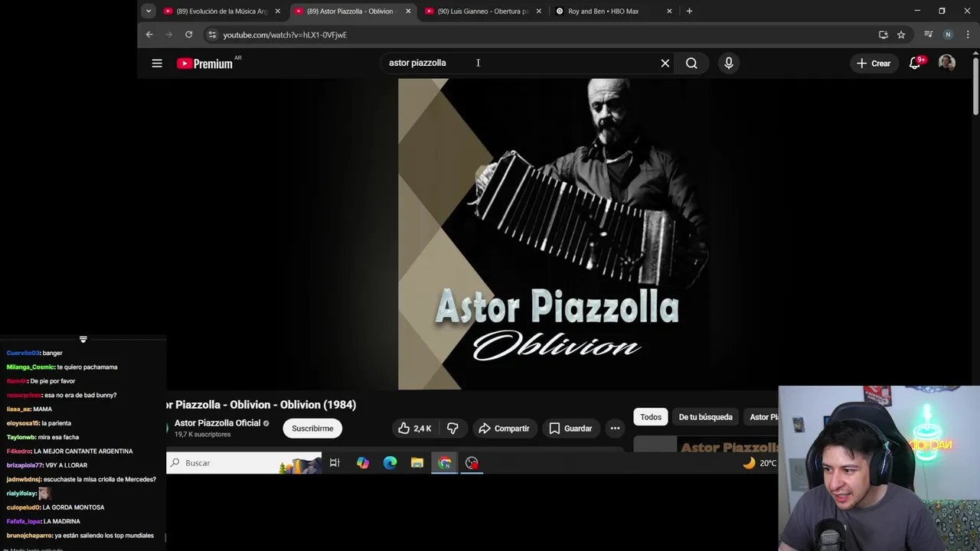Viewport: 980px width, 551px height.
Task: Open the Chrome three-dot menu
Action: [x=968, y=34]
